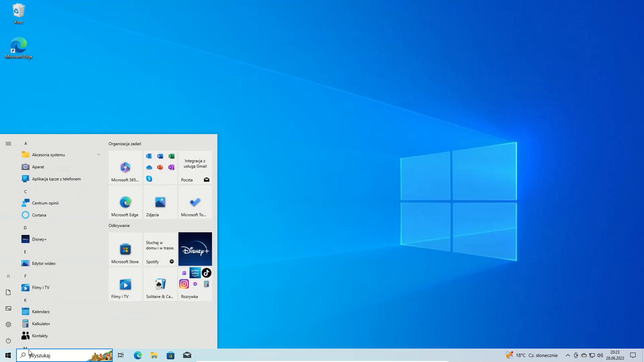Show hidden system tray icons
The image size is (644, 362).
pyautogui.click(x=568, y=355)
